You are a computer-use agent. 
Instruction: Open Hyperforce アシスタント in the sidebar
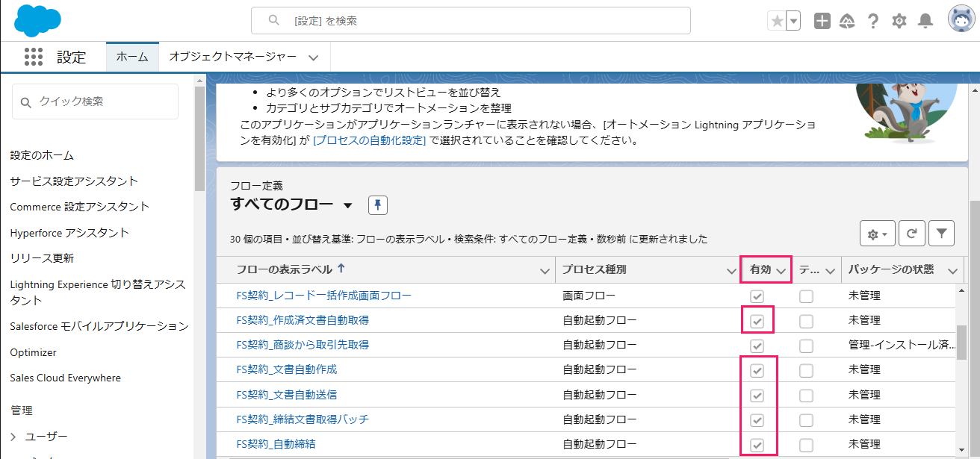coord(69,233)
